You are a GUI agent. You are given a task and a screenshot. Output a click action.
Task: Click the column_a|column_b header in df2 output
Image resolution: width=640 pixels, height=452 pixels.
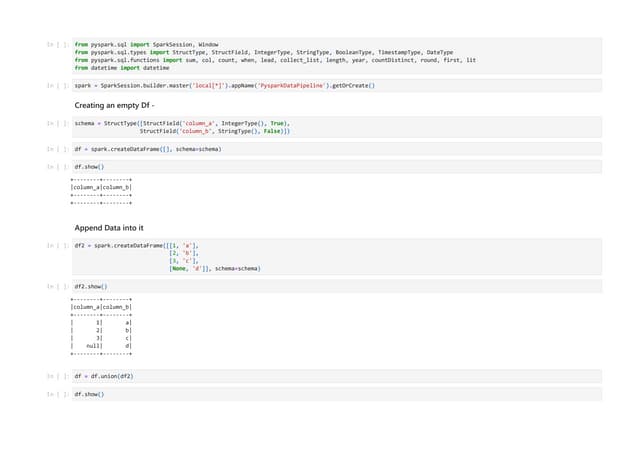pyautogui.click(x=100, y=307)
